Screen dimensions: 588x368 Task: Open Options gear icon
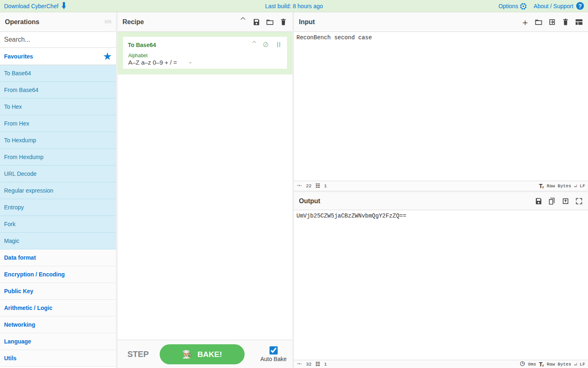[523, 6]
